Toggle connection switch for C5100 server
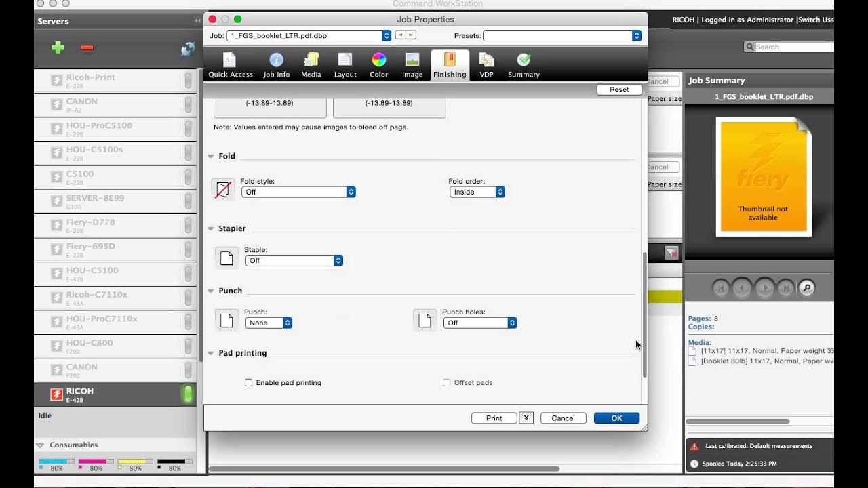The image size is (868, 488). [x=188, y=178]
